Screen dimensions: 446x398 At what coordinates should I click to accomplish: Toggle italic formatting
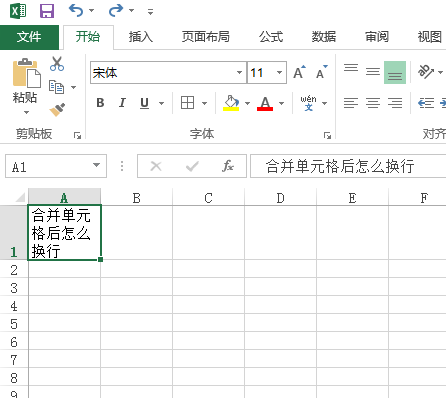pyautogui.click(x=122, y=103)
